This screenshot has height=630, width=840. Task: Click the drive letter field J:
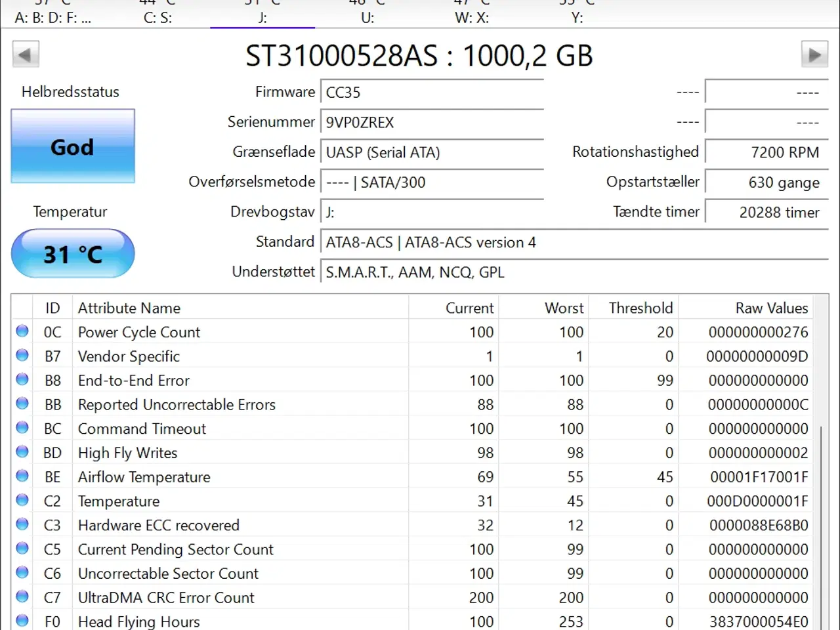432,213
